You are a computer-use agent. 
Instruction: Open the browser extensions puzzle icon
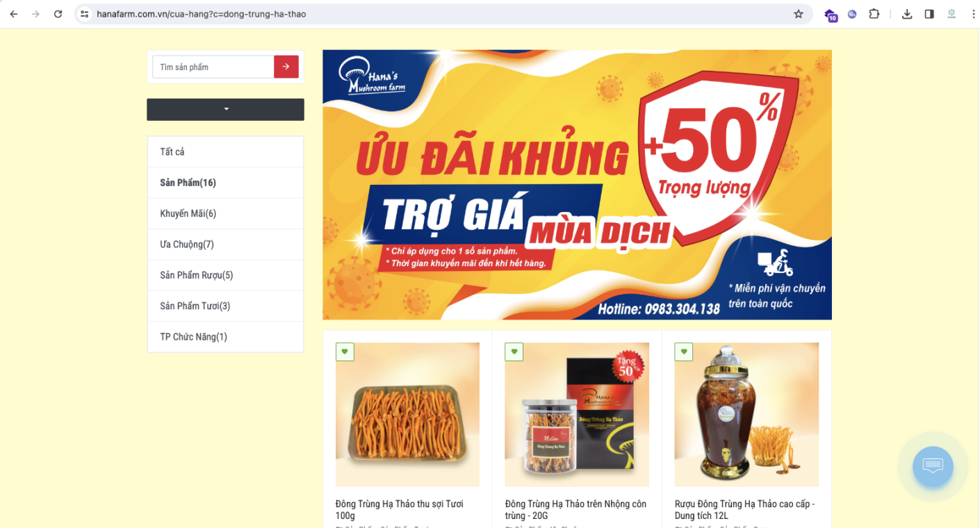(x=874, y=14)
